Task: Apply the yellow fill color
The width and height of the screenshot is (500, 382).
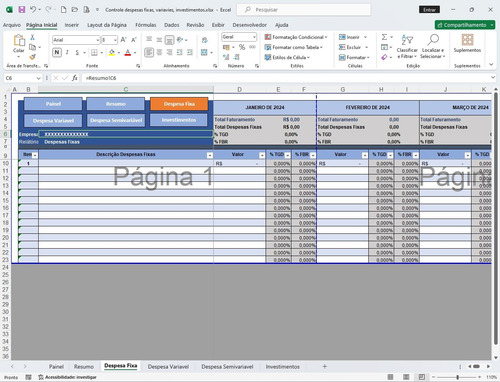Action: [x=112, y=52]
